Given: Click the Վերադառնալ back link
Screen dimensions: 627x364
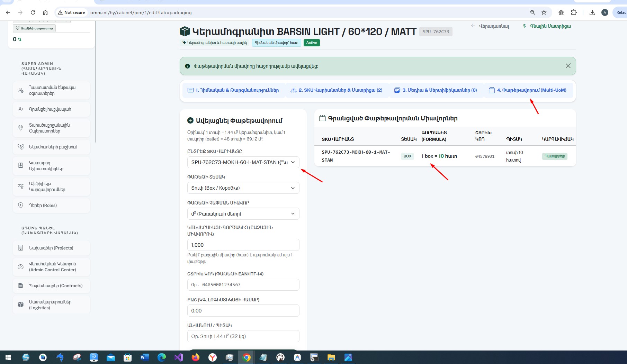Looking at the screenshot, I should 490,26.
